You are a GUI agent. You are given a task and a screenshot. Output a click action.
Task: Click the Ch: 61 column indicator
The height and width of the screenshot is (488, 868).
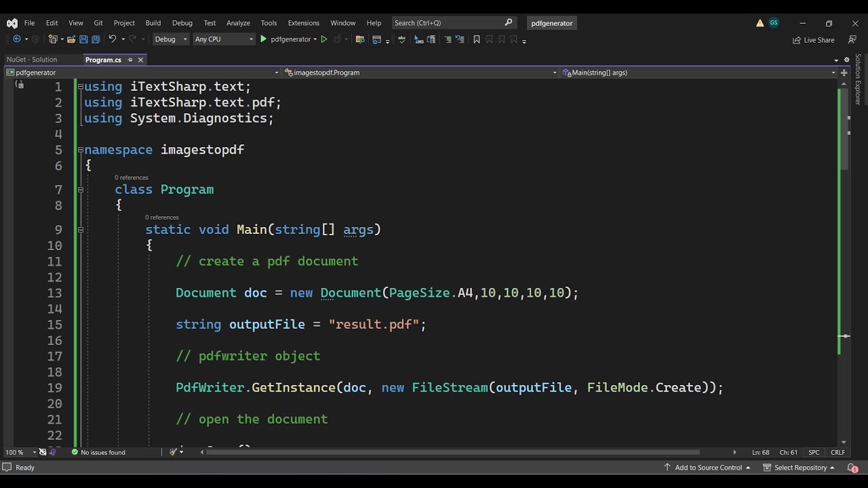(789, 452)
